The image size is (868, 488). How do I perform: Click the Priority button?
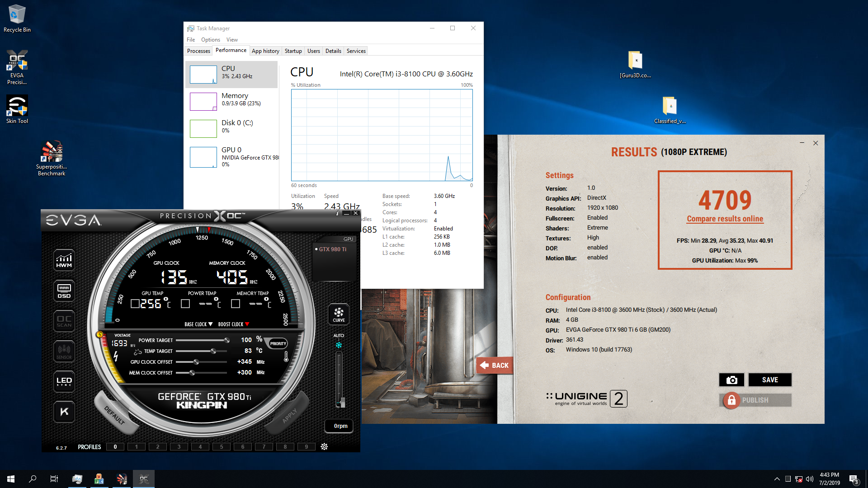coord(278,344)
